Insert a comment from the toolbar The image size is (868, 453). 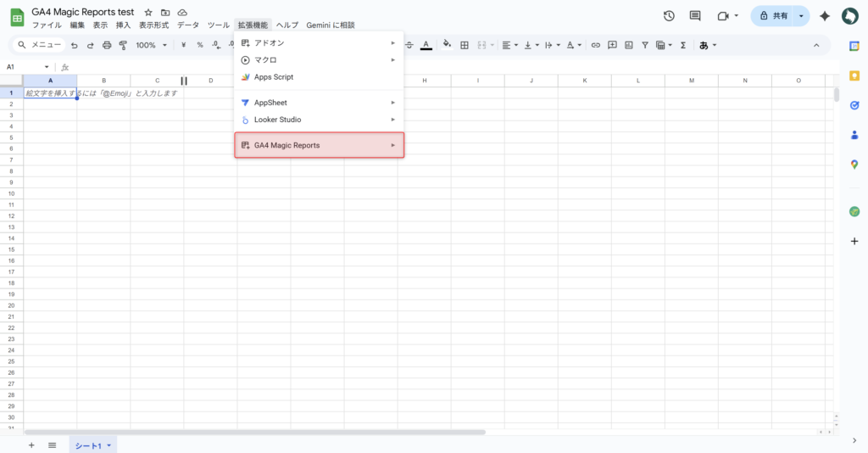pos(612,46)
